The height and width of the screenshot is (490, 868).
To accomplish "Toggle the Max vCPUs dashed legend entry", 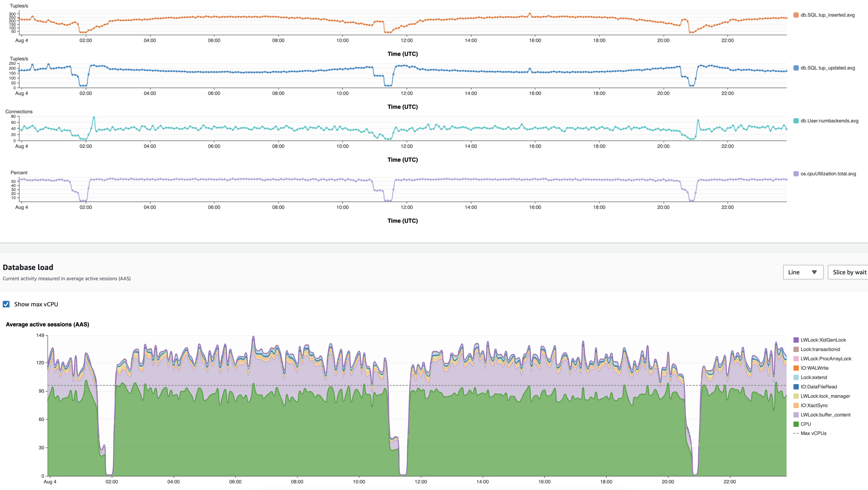I will click(x=796, y=433).
